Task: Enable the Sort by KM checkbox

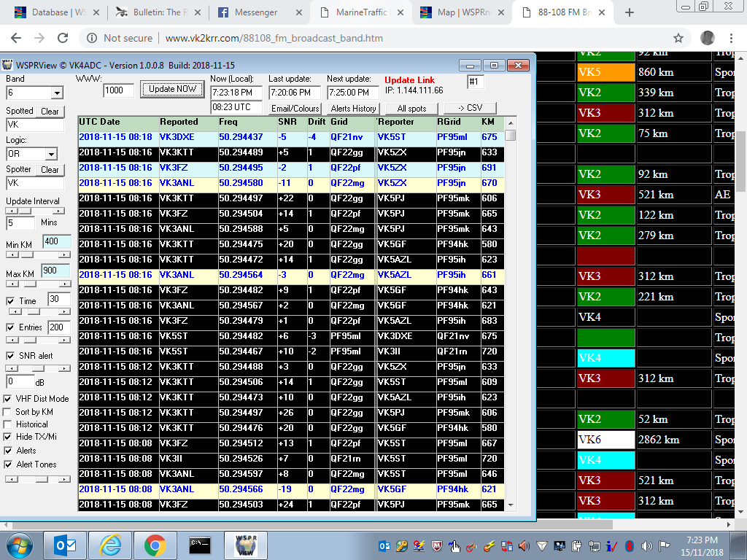Action: tap(8, 412)
